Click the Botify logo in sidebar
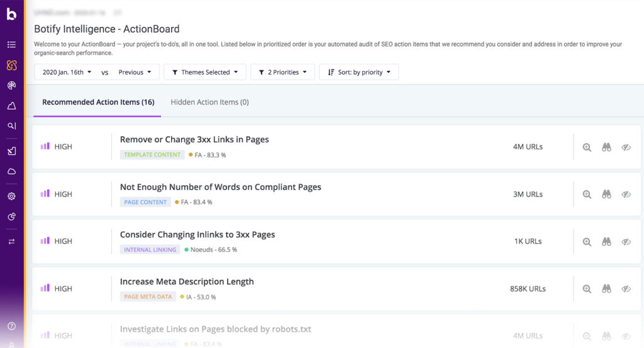 (x=11, y=14)
